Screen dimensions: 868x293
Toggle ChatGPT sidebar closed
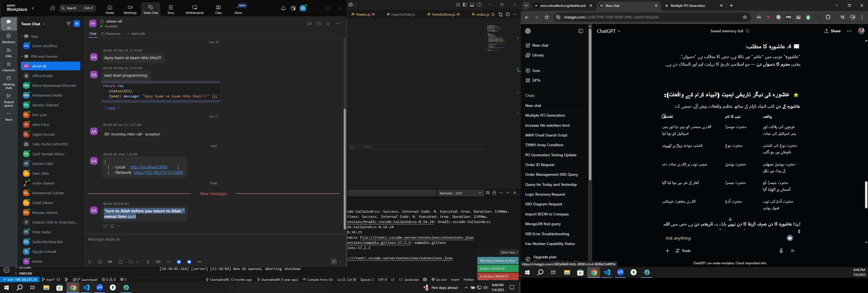[580, 31]
